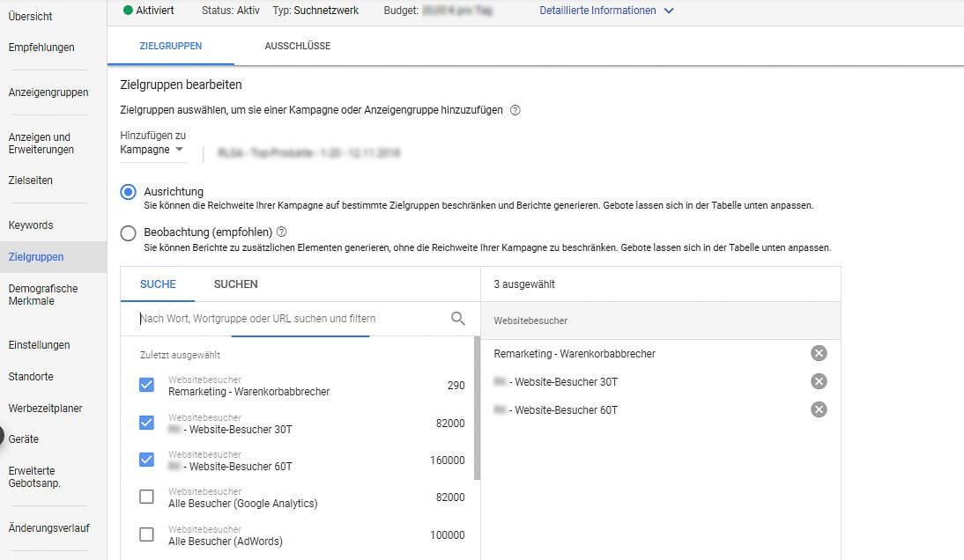Remove Website-Besucher 60T from selected list
The image size is (964, 560).
pyautogui.click(x=819, y=409)
